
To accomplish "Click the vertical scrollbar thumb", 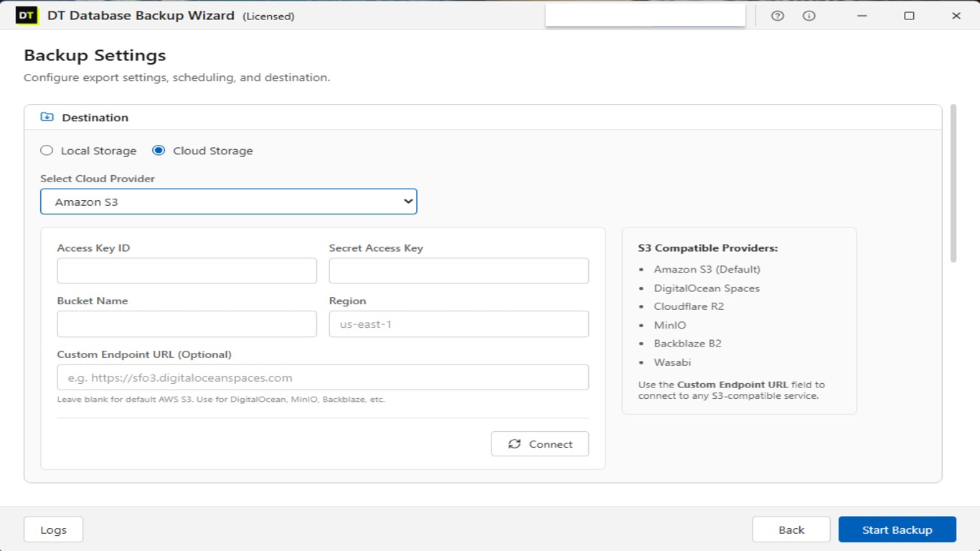I will 953,183.
